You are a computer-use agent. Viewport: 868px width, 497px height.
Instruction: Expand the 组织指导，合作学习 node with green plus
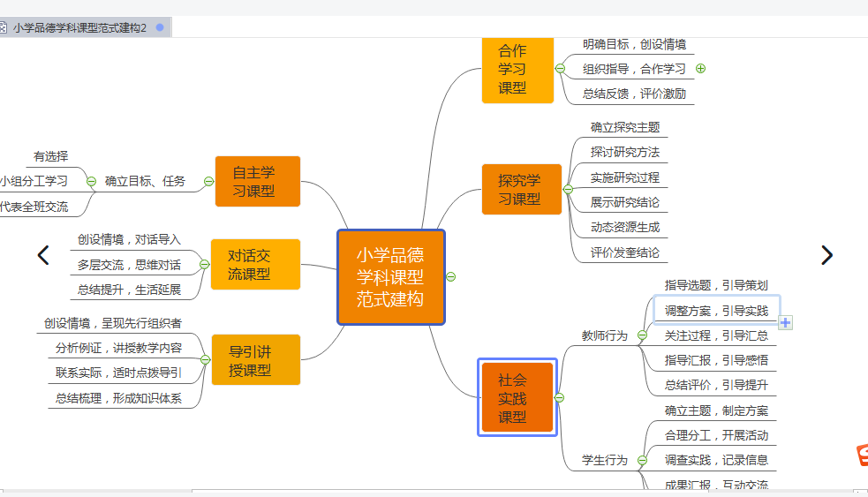(701, 68)
